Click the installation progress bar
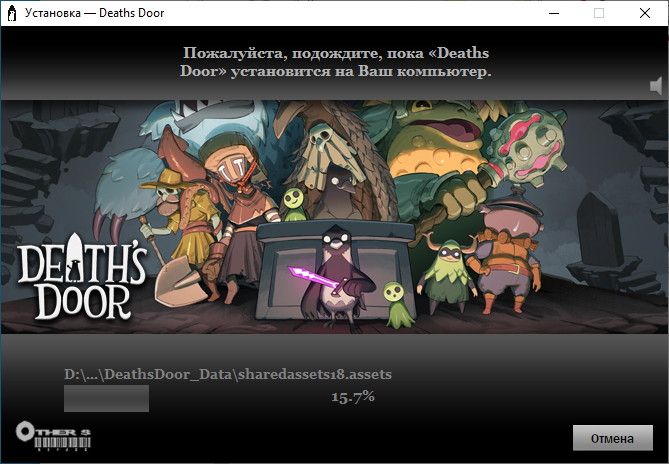 click(x=107, y=398)
